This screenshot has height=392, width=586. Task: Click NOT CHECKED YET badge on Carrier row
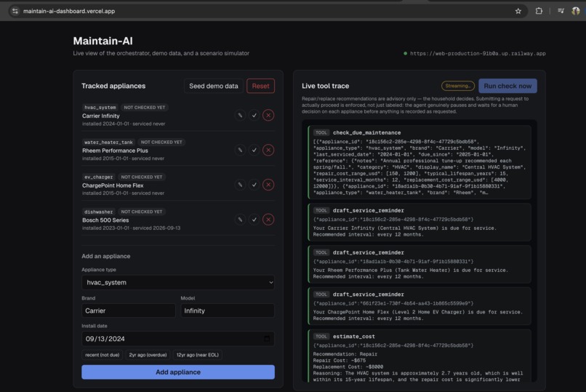[x=144, y=107]
